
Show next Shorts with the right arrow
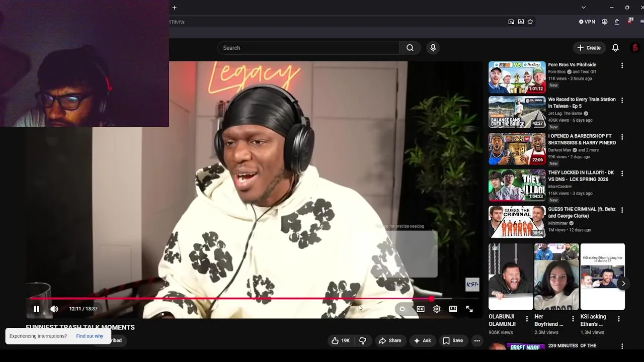(623, 284)
